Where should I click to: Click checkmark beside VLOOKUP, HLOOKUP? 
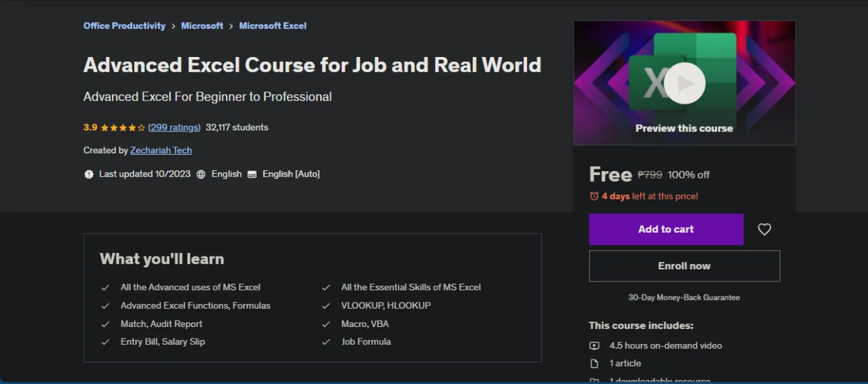tap(325, 306)
